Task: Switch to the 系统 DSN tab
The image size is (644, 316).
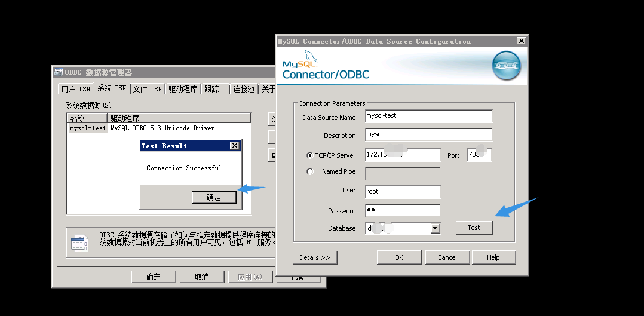Action: tap(112, 88)
